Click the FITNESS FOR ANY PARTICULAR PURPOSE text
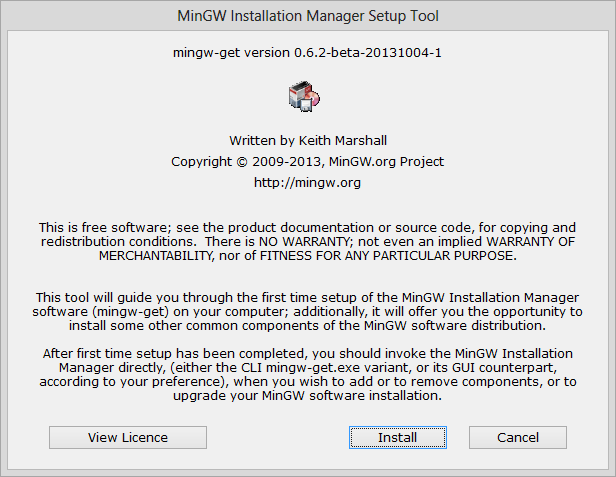The width and height of the screenshot is (616, 477). click(x=386, y=256)
